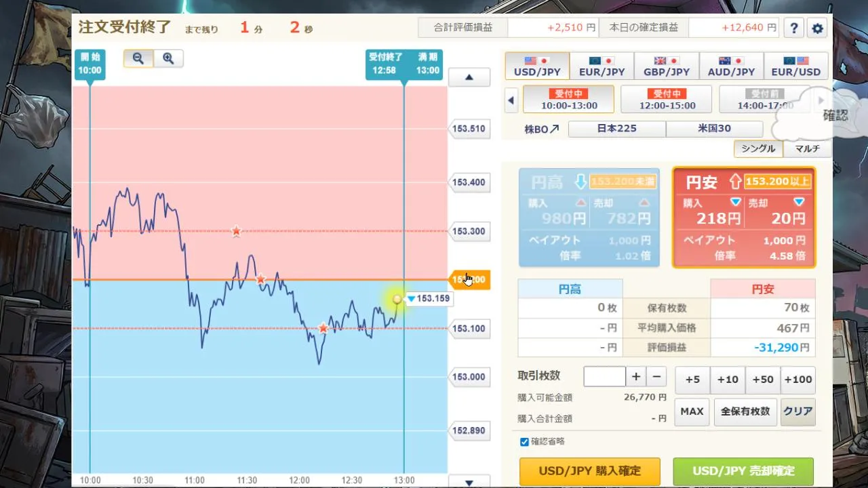This screenshot has height=488, width=868.
Task: Clear quantity with クリア button
Action: pos(797,411)
